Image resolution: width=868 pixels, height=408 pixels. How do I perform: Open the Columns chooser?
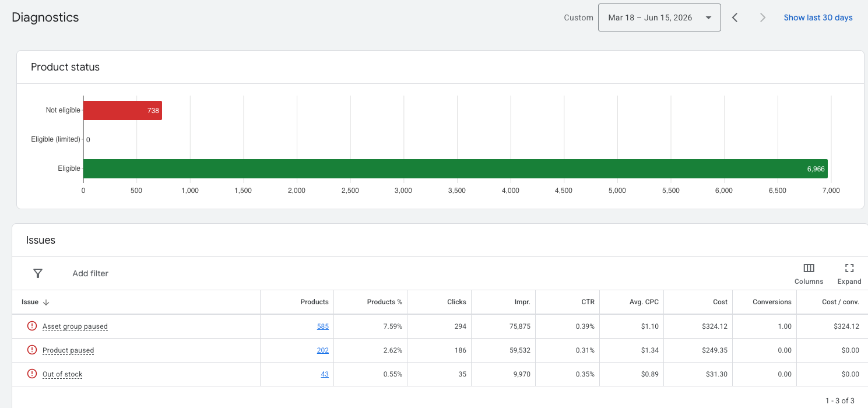point(809,273)
